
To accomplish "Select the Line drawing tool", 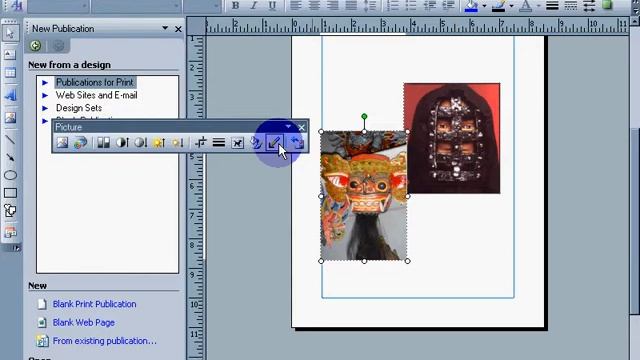I will [x=10, y=140].
